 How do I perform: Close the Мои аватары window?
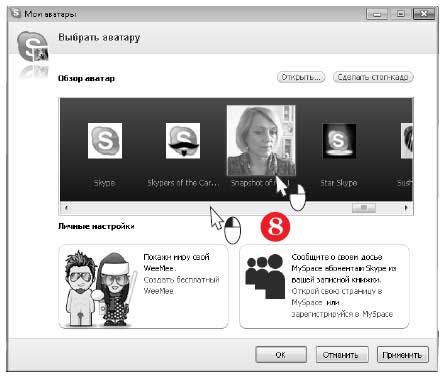424,14
